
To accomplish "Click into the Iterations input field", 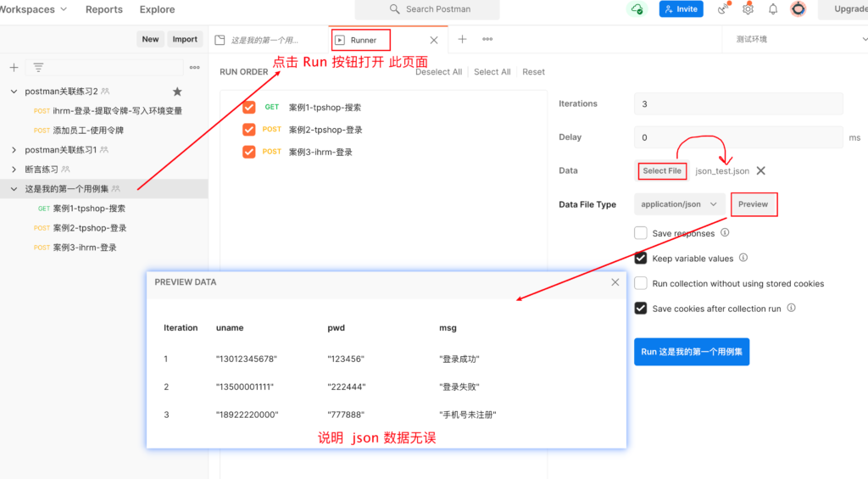I will point(737,103).
